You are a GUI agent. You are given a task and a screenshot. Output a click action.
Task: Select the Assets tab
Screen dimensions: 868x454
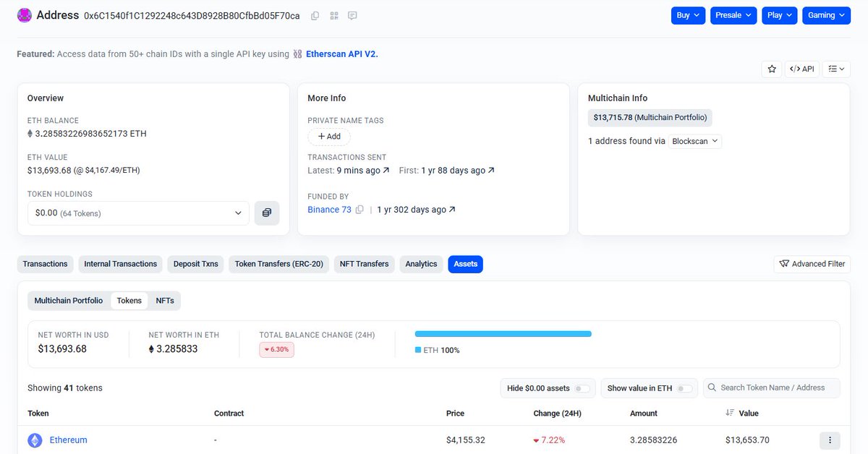pyautogui.click(x=466, y=264)
